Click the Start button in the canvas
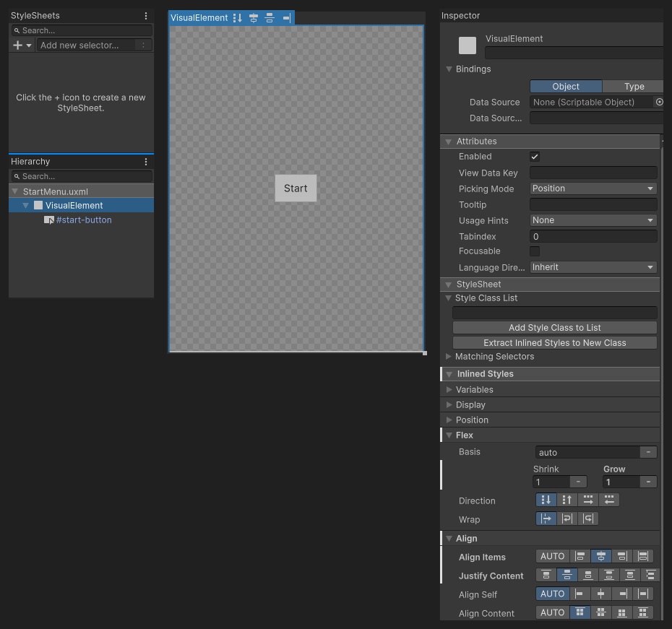Viewport: 672px width, 629px height. coord(296,188)
